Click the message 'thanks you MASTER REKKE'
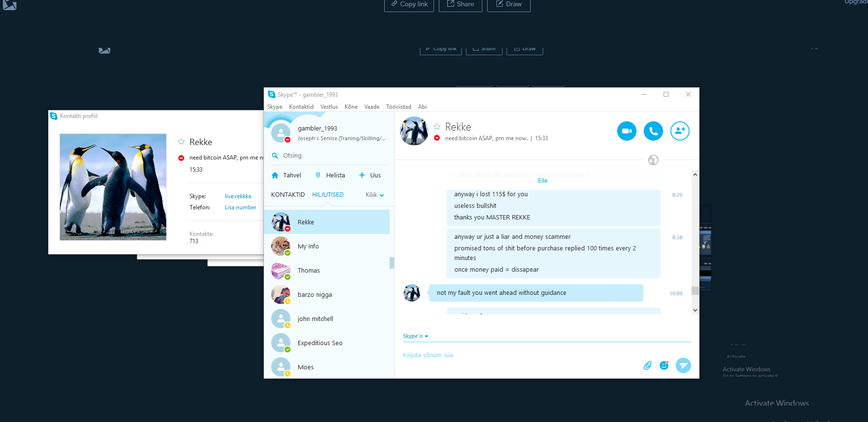868x422 pixels. pos(492,218)
